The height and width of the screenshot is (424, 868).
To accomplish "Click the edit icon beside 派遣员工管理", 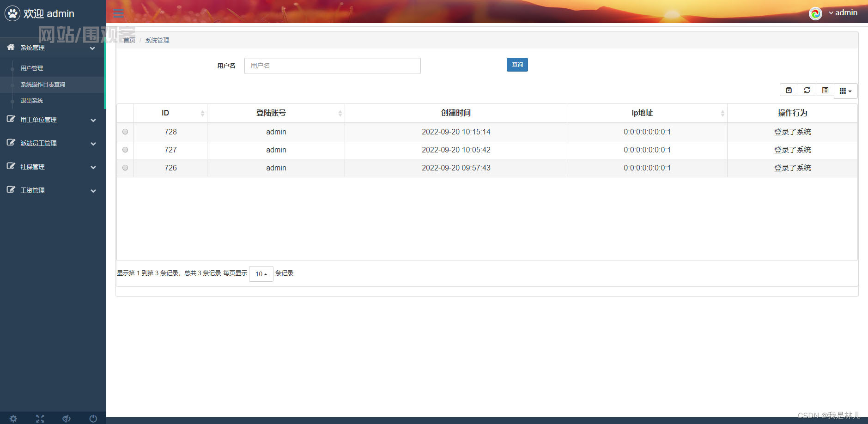I will (11, 142).
